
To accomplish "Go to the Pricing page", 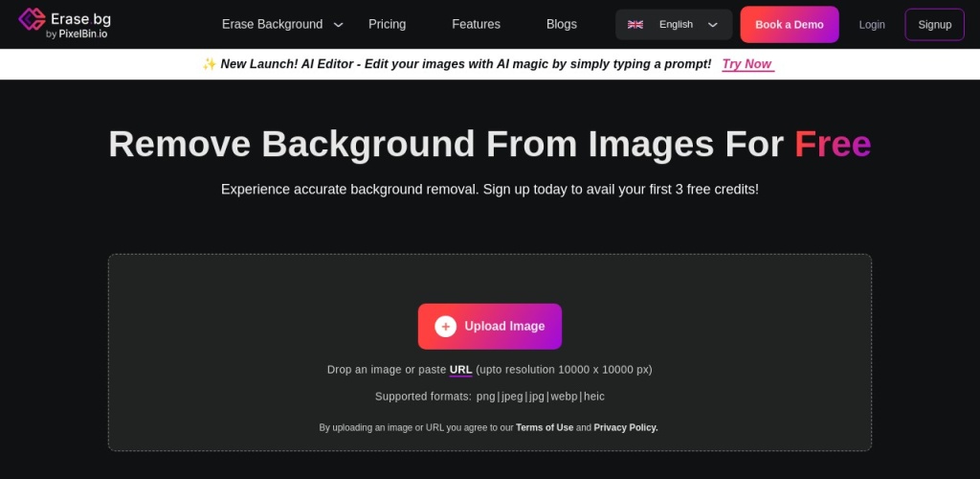I will pos(387,24).
